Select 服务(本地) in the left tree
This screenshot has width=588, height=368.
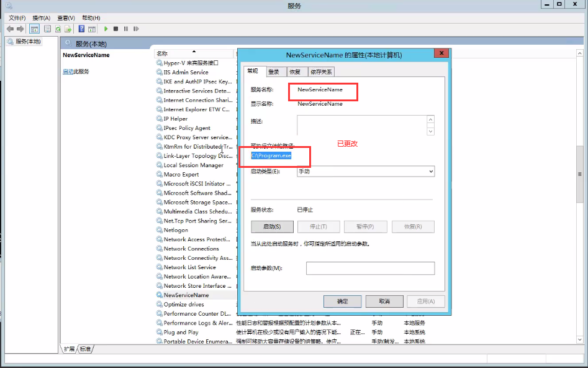[28, 41]
